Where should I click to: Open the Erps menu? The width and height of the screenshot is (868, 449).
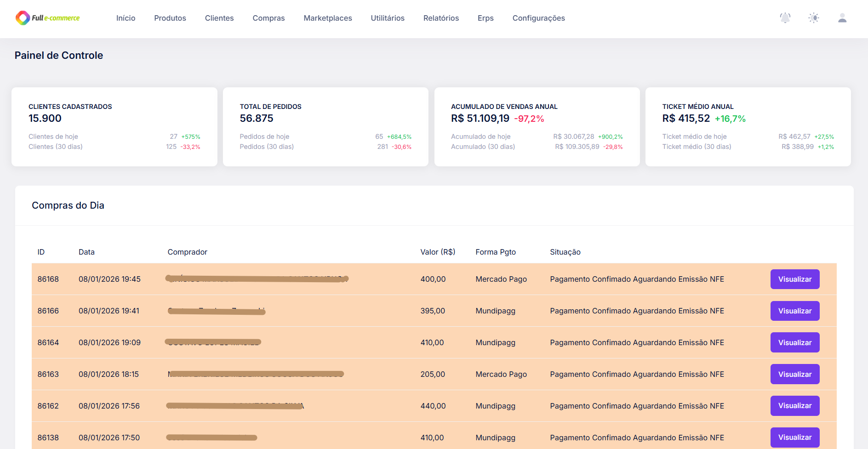(x=485, y=18)
